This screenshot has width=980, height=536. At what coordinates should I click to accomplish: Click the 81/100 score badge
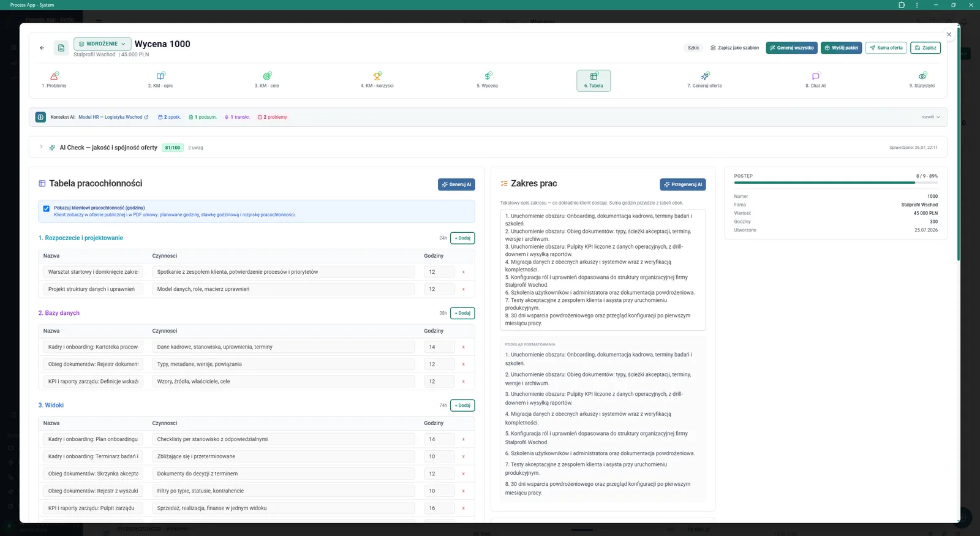click(x=173, y=148)
